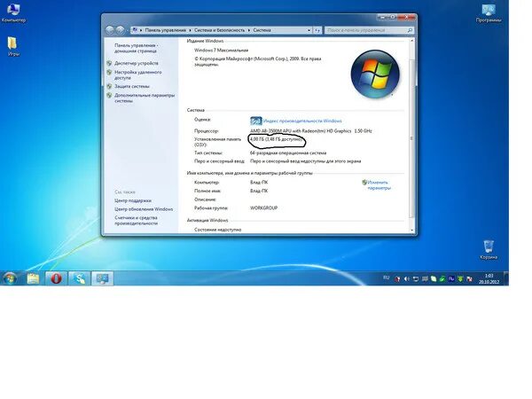
Task: Click the Система breadcrumb segment
Action: (x=262, y=30)
